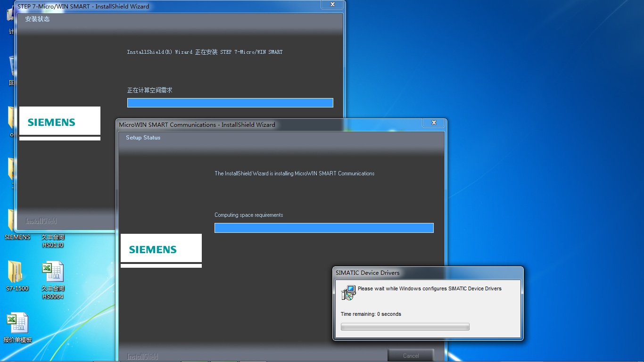This screenshot has width=644, height=362.
Task: Click the Time remaining: 0 seconds text
Action: coord(371,314)
